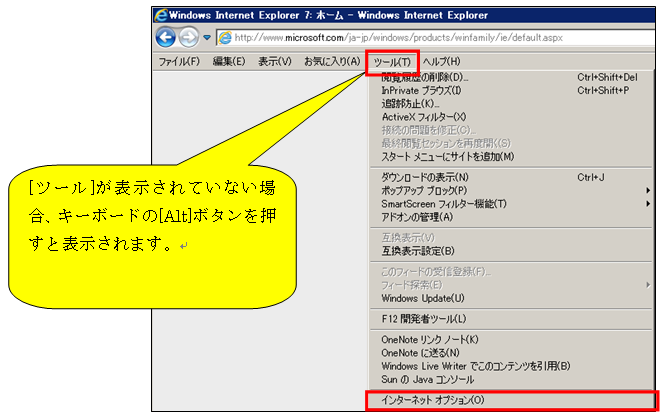This screenshot has width=664, height=418.
Task: Click greyed 接続の問題を修正(C)... entry
Action: 511,130
